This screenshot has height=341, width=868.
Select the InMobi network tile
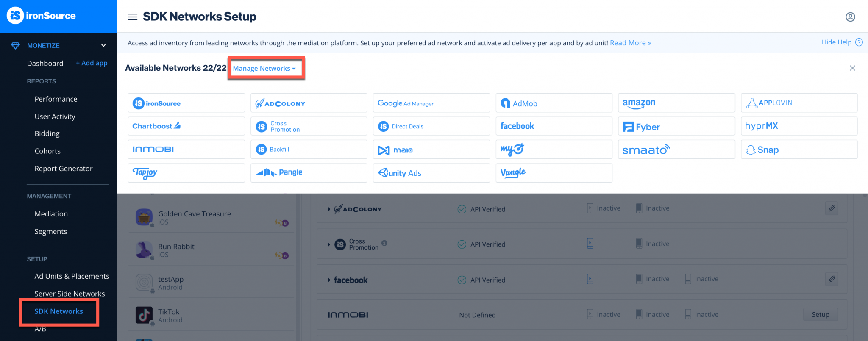pos(186,150)
